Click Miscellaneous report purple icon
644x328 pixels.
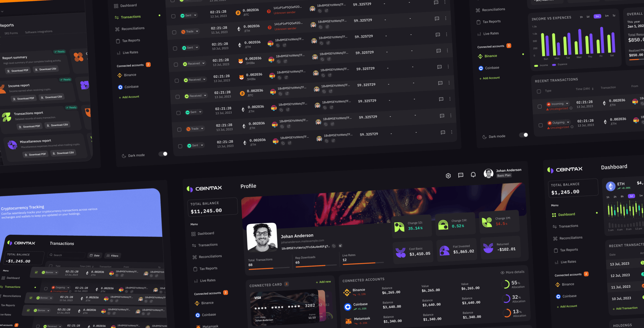(12, 145)
